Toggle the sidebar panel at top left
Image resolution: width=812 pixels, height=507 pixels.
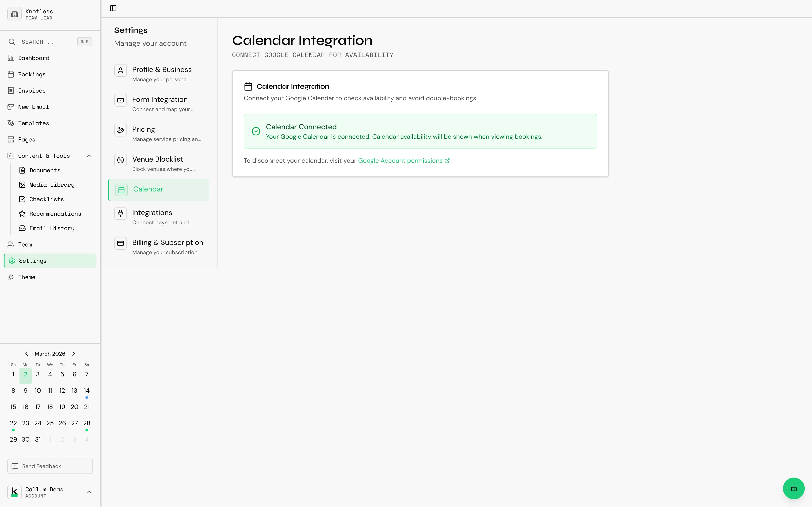(x=113, y=8)
